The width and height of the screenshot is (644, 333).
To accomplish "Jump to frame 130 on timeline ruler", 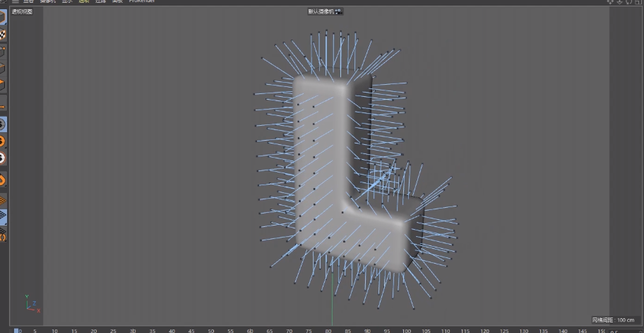I will [x=524, y=331].
